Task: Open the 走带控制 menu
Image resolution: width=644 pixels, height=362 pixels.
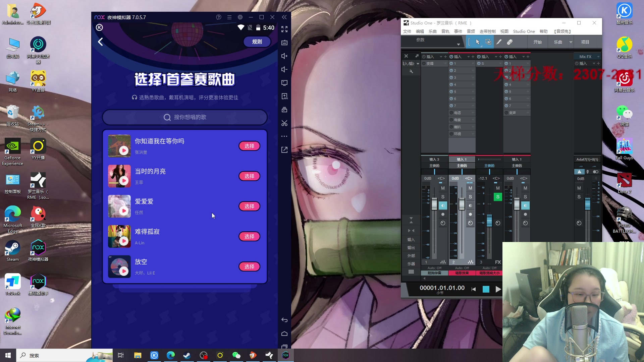Action: point(488,31)
